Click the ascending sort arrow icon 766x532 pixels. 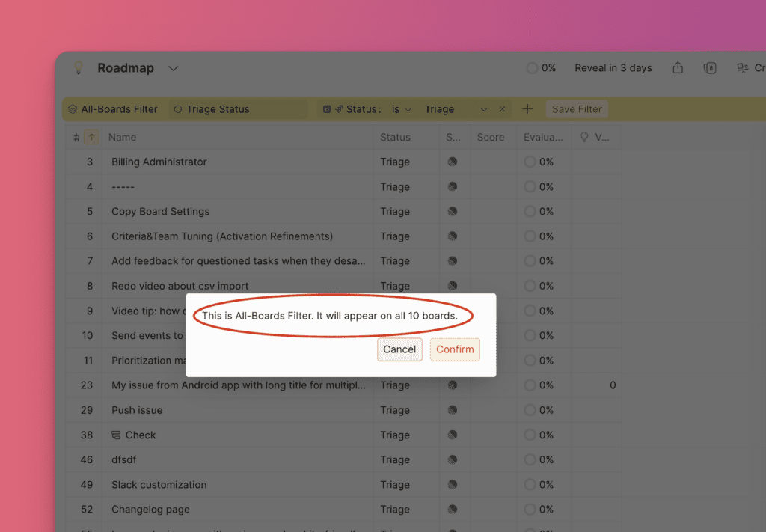[x=91, y=137]
